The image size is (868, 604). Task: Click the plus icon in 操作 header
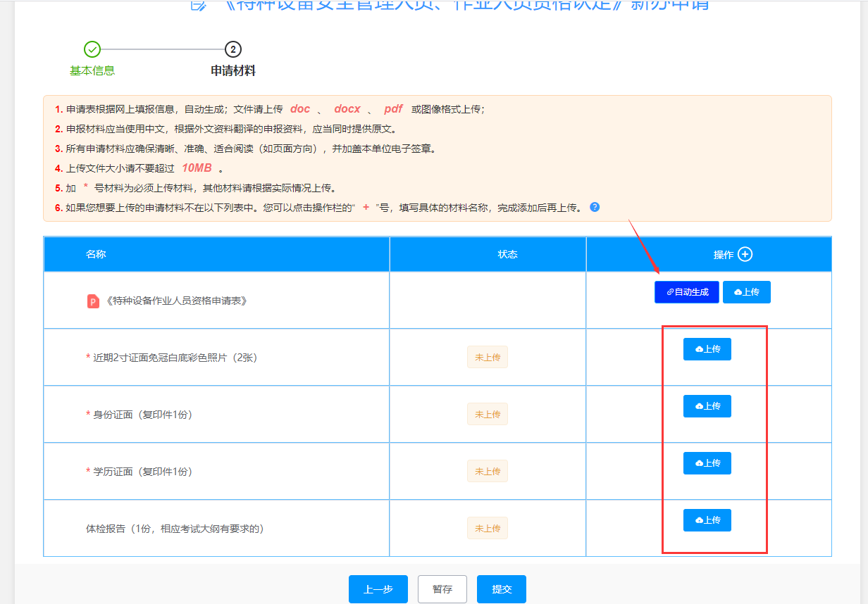tap(745, 254)
